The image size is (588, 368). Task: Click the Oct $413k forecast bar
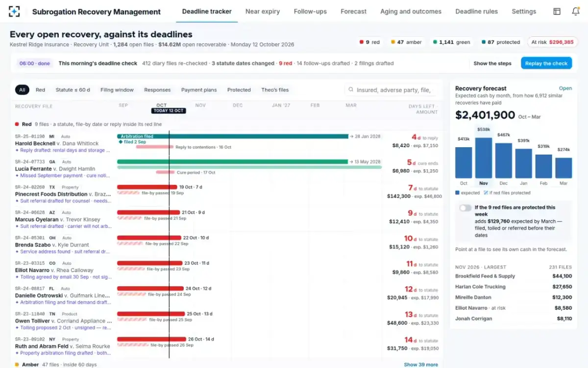[464, 162]
